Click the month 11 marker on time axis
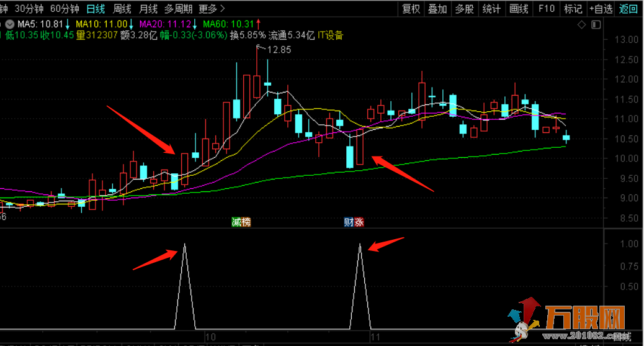 [x=375, y=337]
